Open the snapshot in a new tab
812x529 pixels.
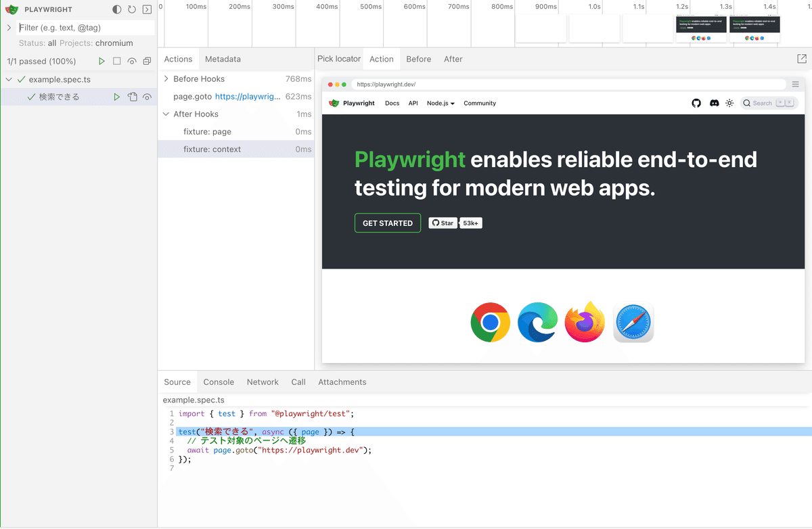pyautogui.click(x=802, y=59)
